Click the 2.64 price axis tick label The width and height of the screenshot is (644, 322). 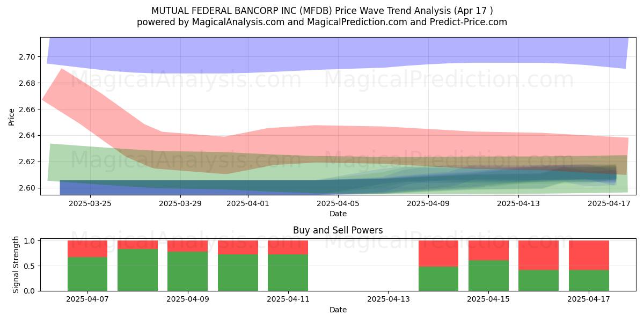[x=26, y=135]
